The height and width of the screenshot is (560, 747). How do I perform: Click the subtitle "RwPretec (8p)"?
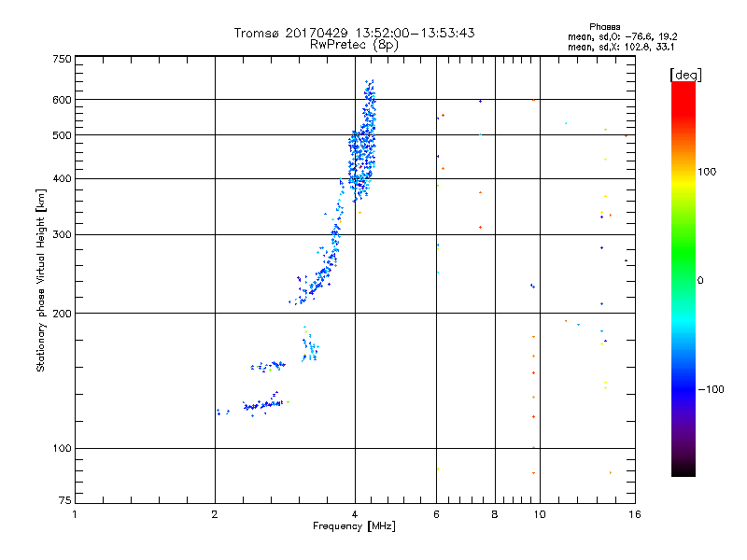pyautogui.click(x=354, y=45)
